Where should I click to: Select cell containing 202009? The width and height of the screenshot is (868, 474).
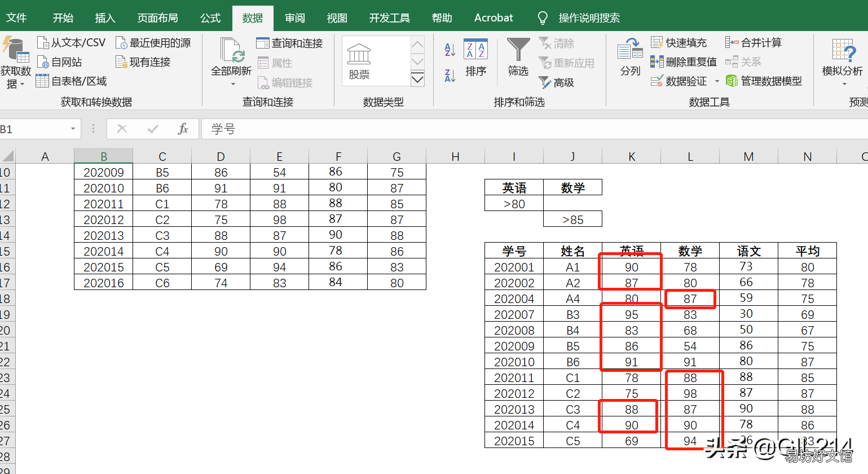[104, 172]
